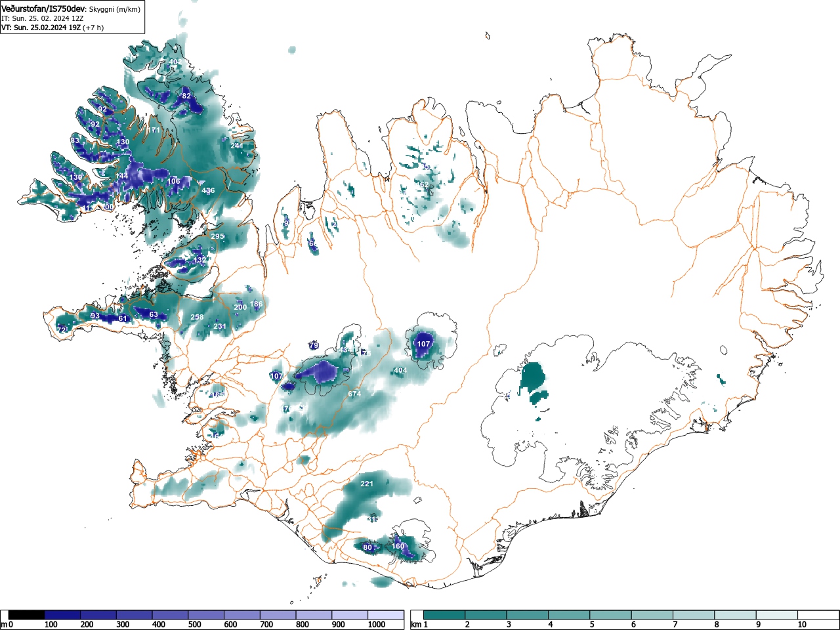Click the 258 value near Snæfellsnes
Screen dimensions: 840x630
click(x=197, y=317)
